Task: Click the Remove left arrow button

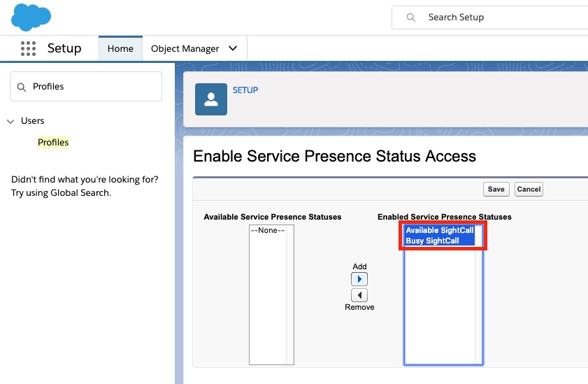Action: coord(359,295)
